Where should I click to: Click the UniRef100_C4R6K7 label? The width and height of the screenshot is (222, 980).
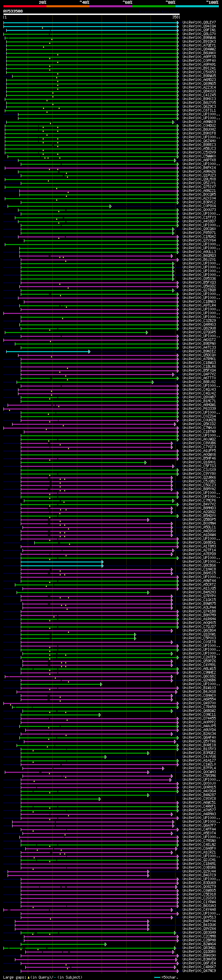click(199, 967)
